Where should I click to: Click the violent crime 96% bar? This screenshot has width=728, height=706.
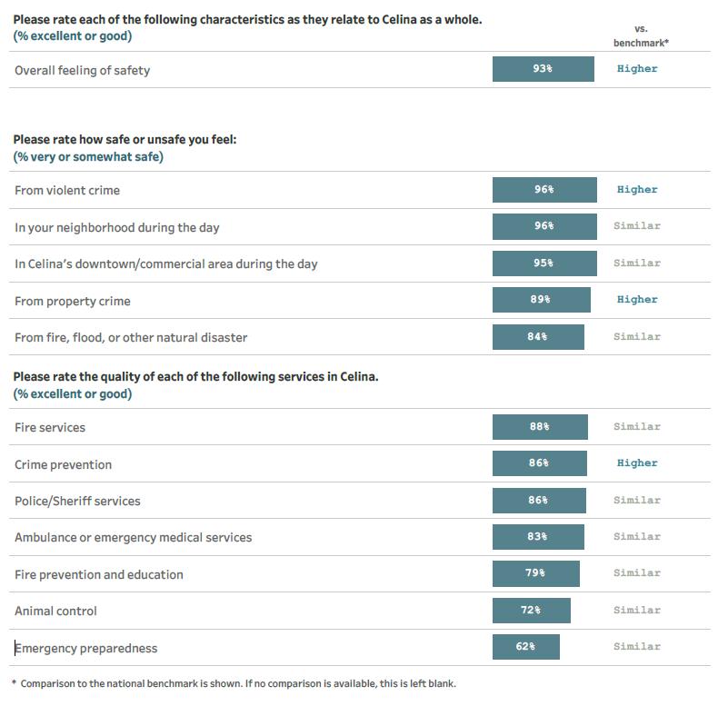(x=544, y=190)
